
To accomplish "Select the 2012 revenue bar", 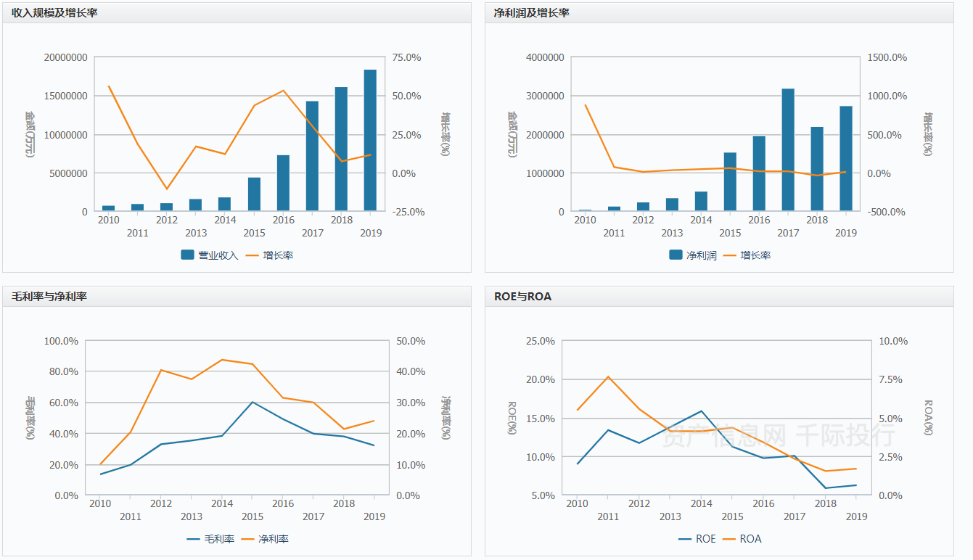I will point(167,207).
